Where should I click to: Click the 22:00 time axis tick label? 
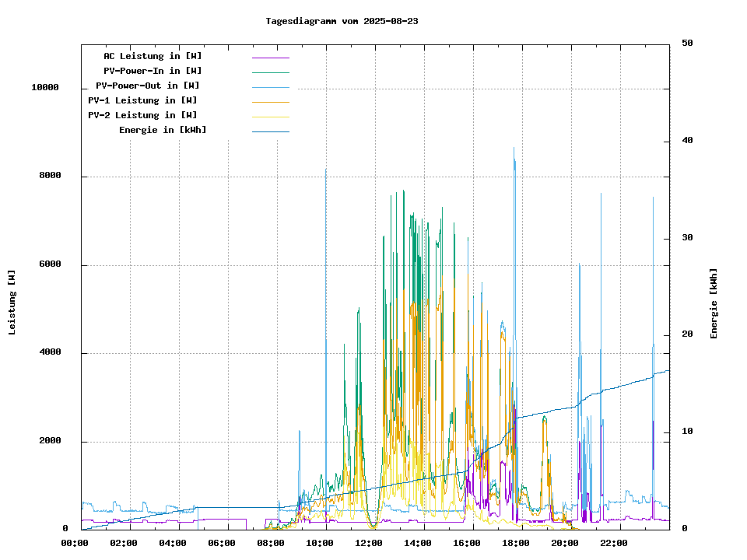click(614, 543)
